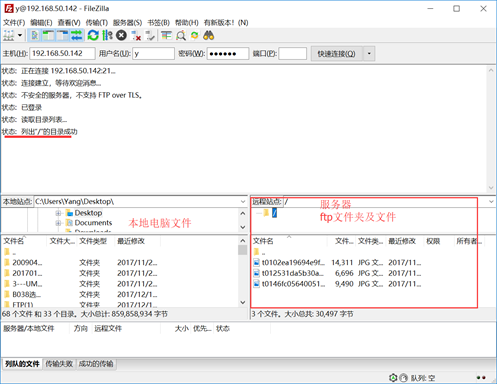Select local folder 200904...
497x384 pixels.
pos(27,263)
